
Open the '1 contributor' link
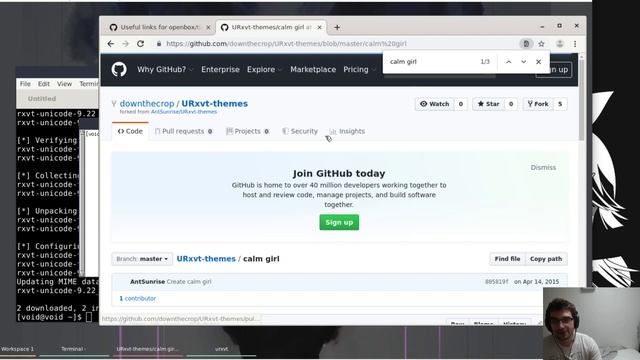pyautogui.click(x=138, y=298)
